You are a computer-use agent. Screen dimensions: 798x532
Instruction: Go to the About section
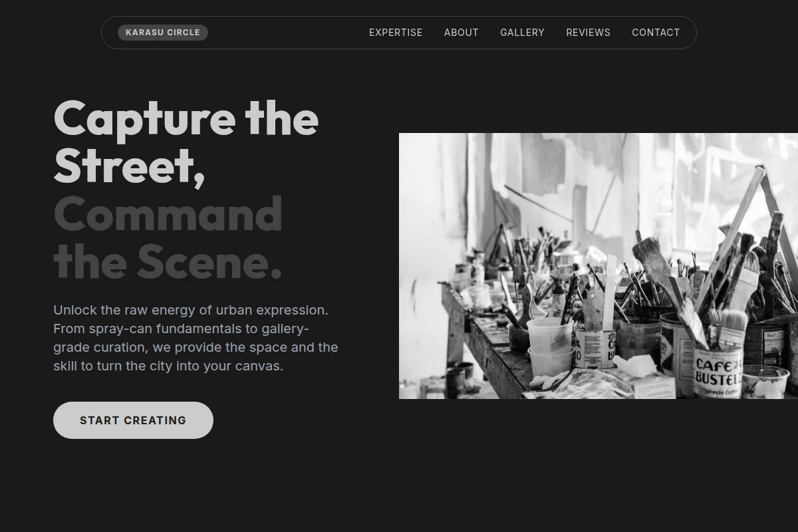[462, 33]
